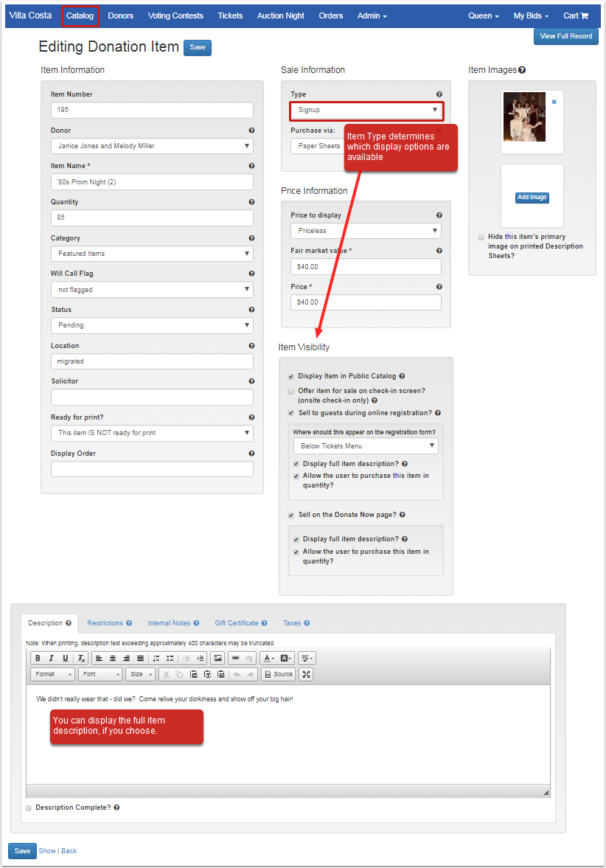Click the help icon for Donor
Screen dimensions: 606x868
point(252,131)
